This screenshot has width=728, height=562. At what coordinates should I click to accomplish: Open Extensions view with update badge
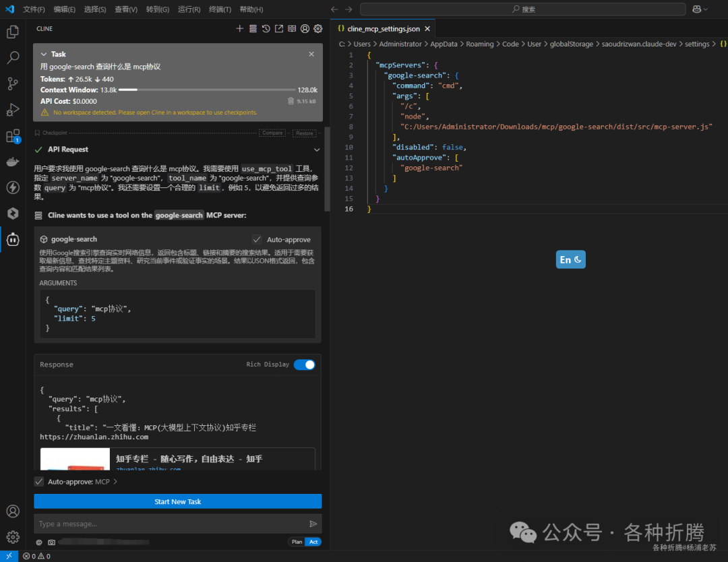(13, 136)
